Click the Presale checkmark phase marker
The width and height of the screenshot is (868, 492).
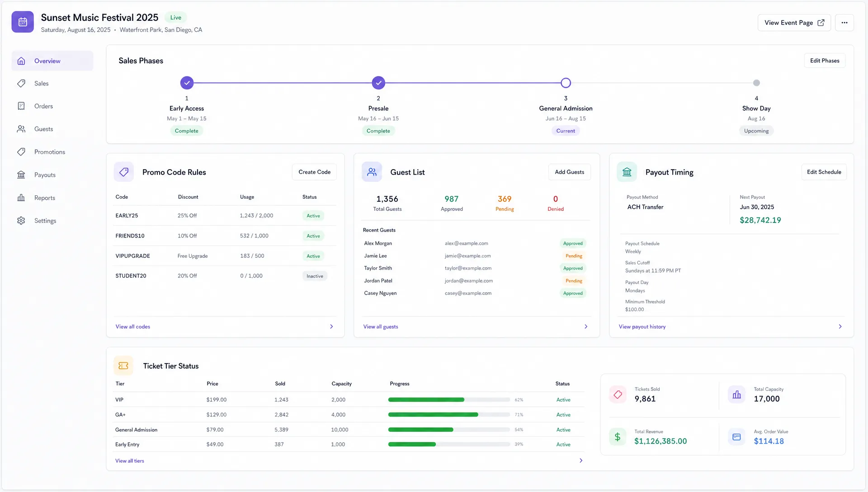378,83
